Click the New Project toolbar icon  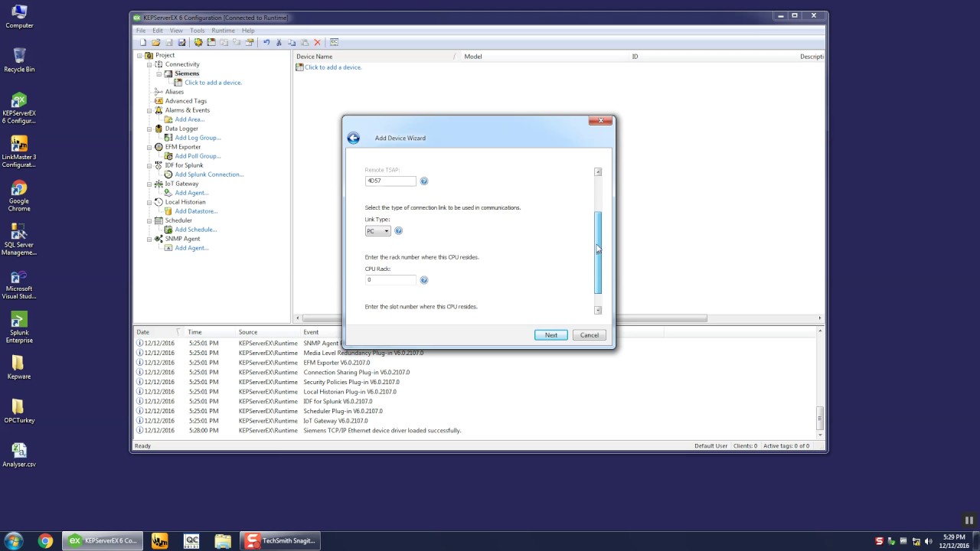(x=143, y=42)
